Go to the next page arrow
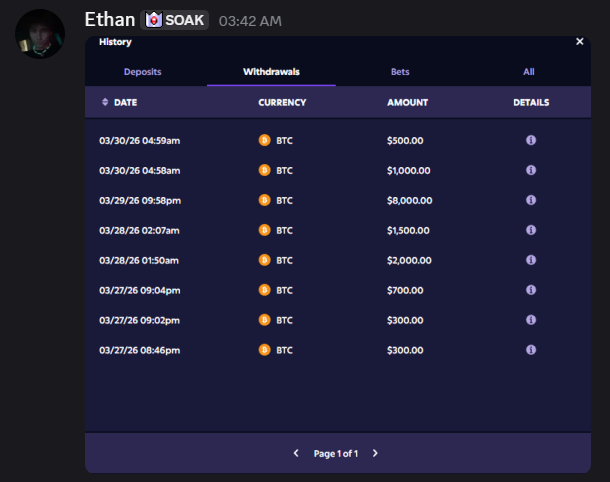 (x=375, y=453)
